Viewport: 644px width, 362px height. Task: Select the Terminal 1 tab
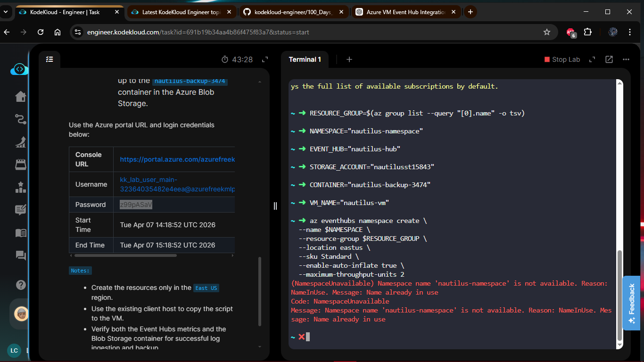click(x=305, y=59)
